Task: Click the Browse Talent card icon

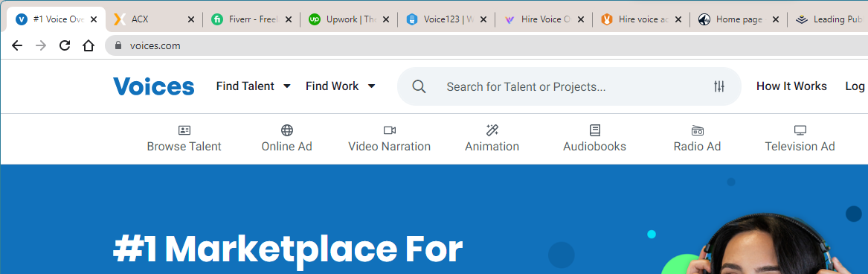Action: 184,130
